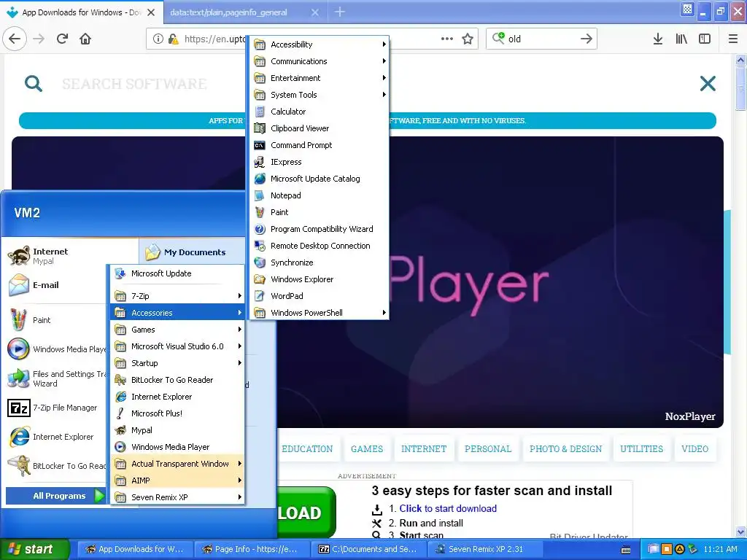The height and width of the screenshot is (560, 747).
Task: Open Internet Explorer in All Programs list
Action: 178,396
